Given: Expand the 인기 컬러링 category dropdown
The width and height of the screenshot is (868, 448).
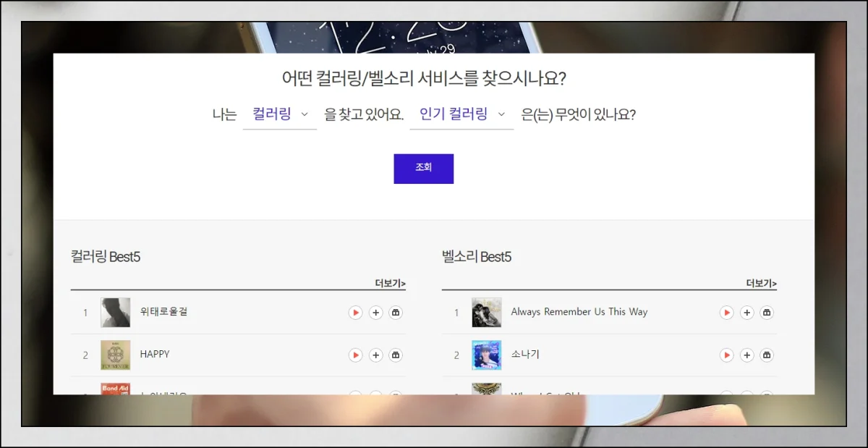Looking at the screenshot, I should (x=461, y=114).
